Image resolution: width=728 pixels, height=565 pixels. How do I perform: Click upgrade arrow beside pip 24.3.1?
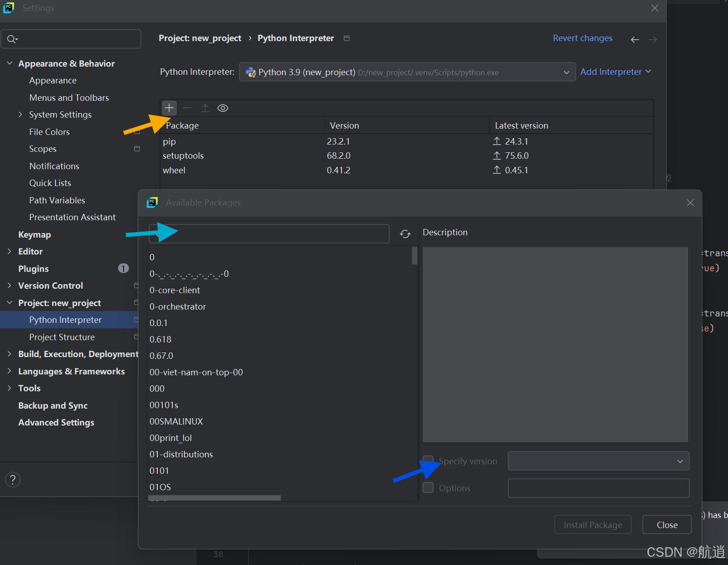tap(497, 141)
